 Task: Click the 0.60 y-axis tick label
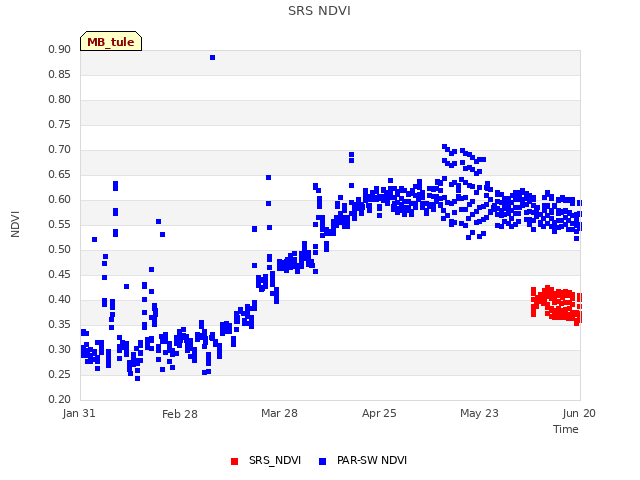pos(60,200)
